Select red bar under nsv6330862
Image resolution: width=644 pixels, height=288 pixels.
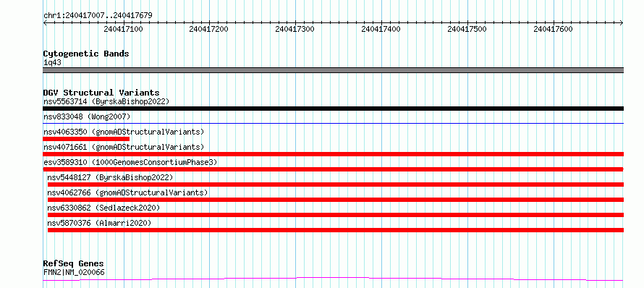coord(336,215)
